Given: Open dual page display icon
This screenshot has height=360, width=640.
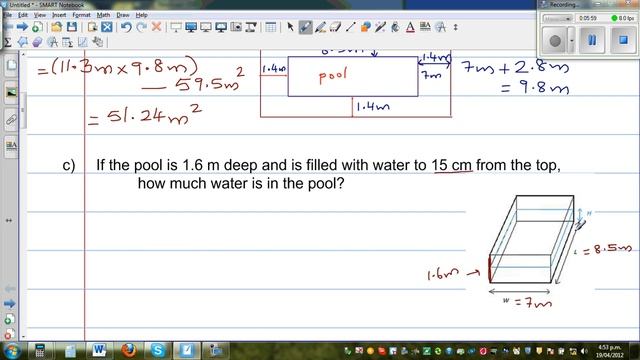Looking at the screenshot, I should pos(221,27).
